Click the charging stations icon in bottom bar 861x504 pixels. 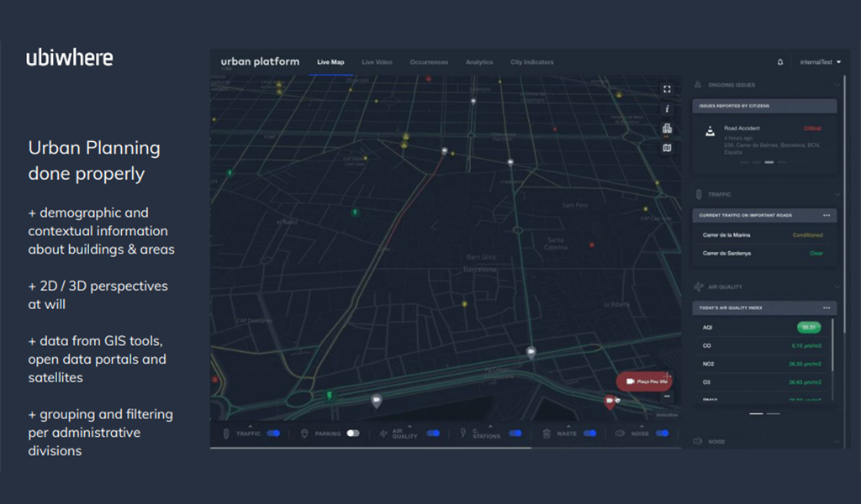point(463,433)
